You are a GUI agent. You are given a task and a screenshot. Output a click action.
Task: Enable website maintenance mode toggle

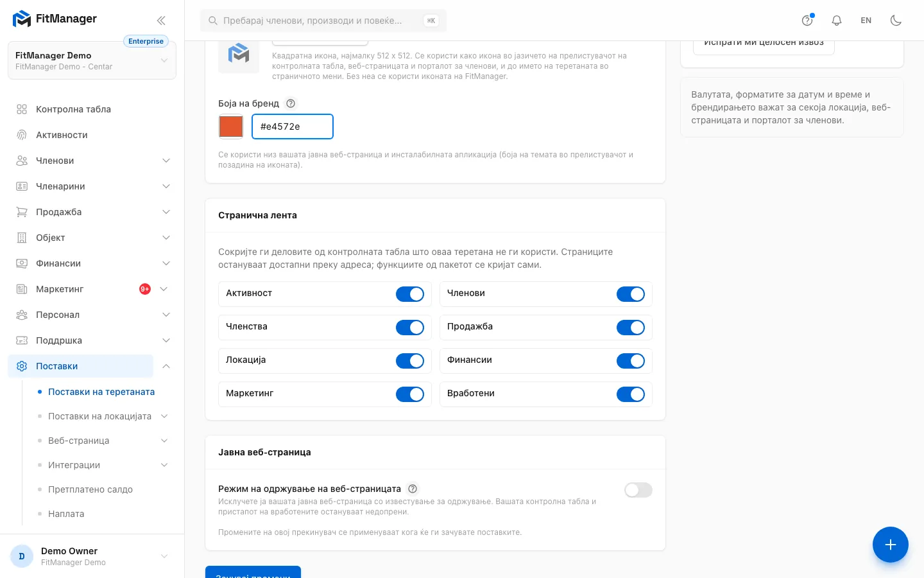coord(638,490)
